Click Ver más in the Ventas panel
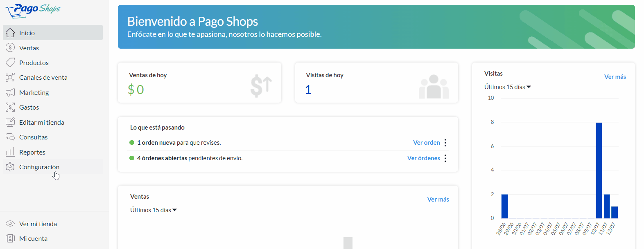Viewport: 644px width, 249px height. (x=438, y=200)
